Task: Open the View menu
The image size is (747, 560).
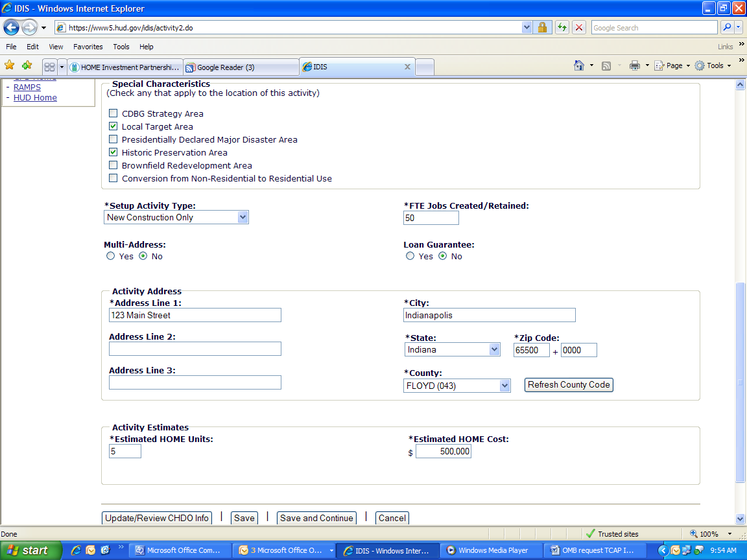Action: click(x=56, y=47)
